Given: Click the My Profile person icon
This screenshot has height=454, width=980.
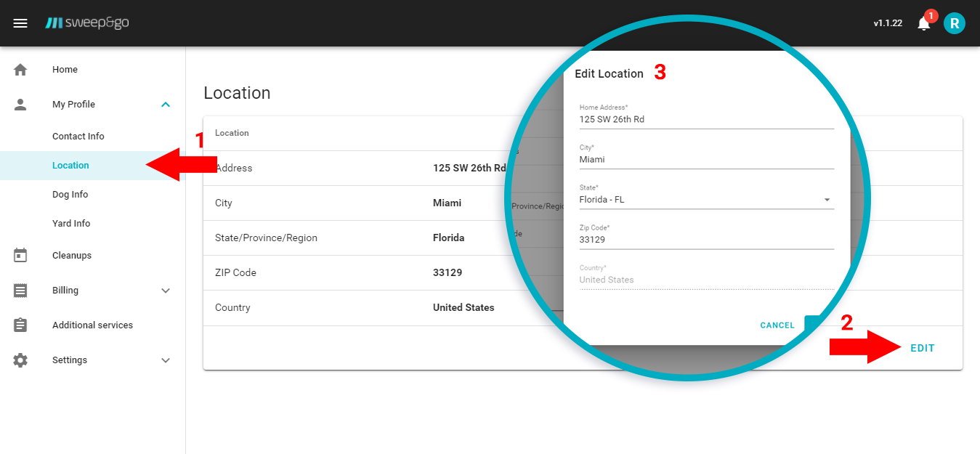Looking at the screenshot, I should tap(20, 105).
